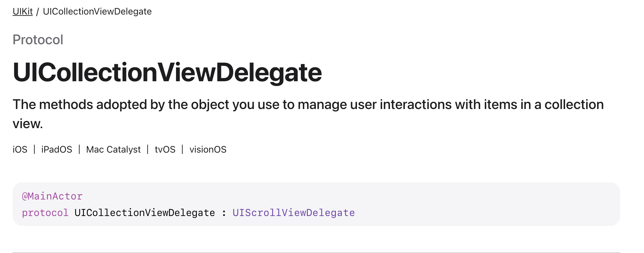Click UICollectionViewDelegate in the code declaration
The width and height of the screenshot is (644, 253).
145,213
